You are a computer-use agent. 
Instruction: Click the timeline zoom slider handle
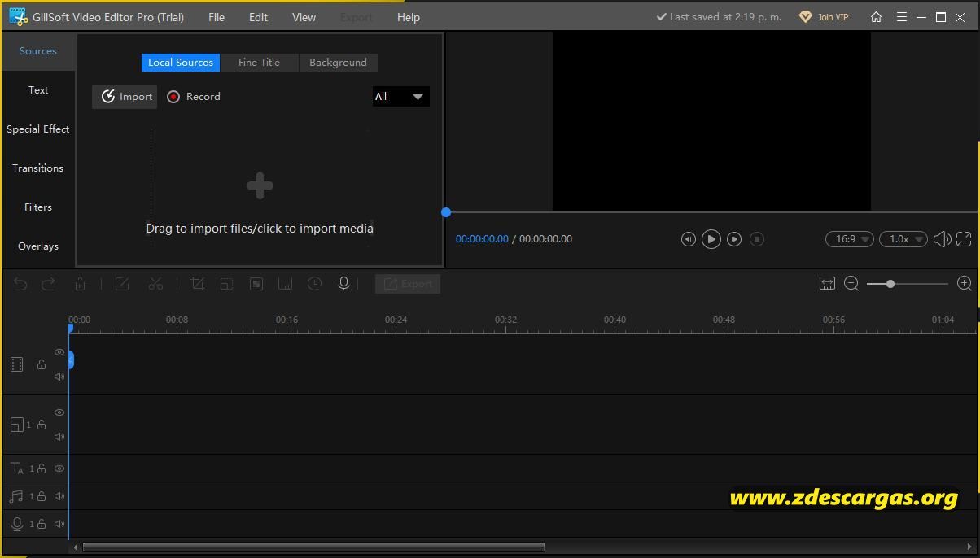pyautogui.click(x=890, y=284)
